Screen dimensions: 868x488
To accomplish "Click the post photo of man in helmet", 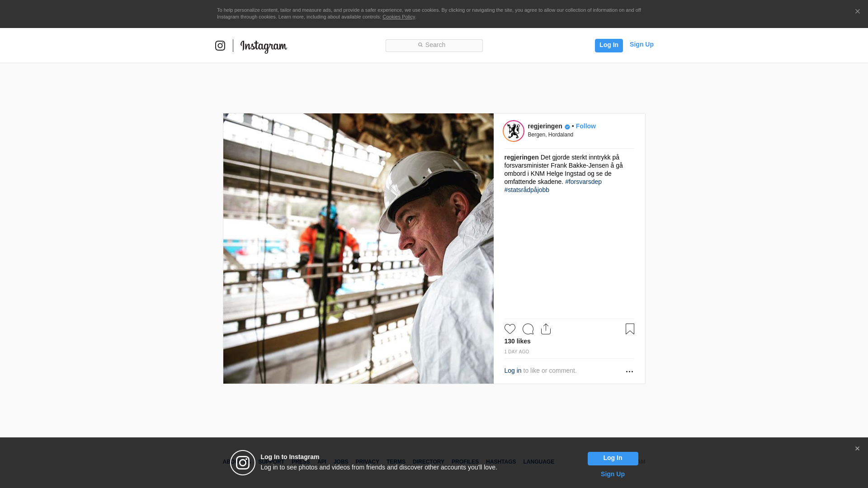I will 358,249.
